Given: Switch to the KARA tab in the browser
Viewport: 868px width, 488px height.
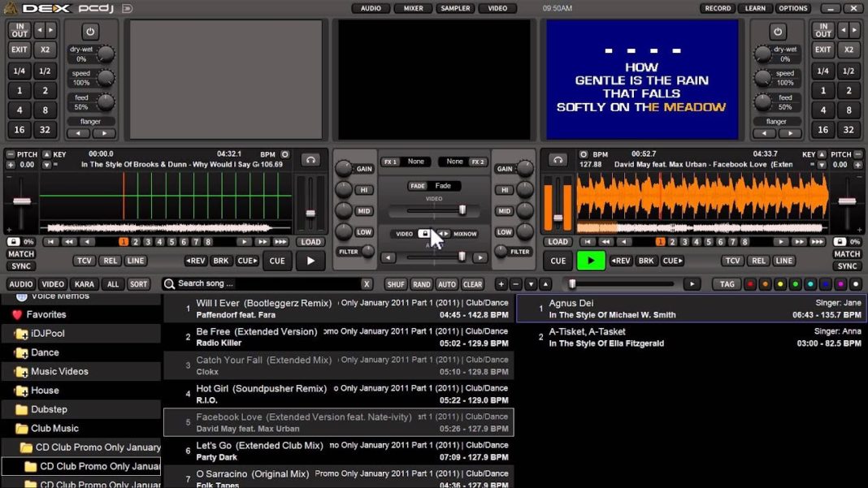Looking at the screenshot, I should point(83,284).
